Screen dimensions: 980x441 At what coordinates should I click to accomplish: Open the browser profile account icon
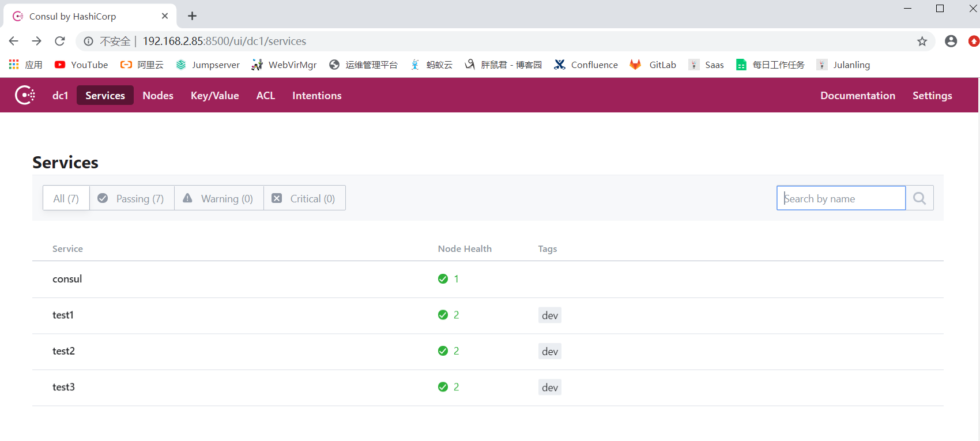(951, 41)
